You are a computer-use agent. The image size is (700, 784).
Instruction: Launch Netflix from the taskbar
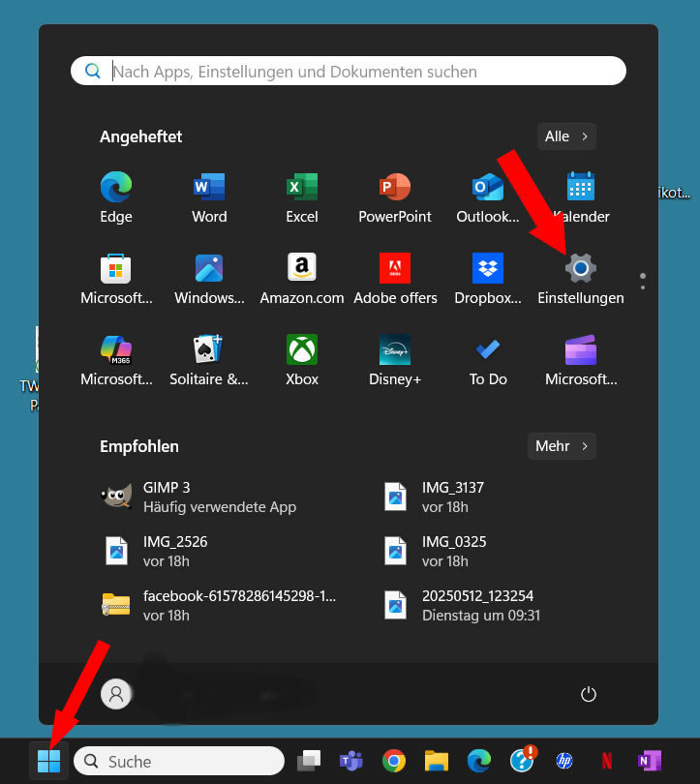(607, 761)
